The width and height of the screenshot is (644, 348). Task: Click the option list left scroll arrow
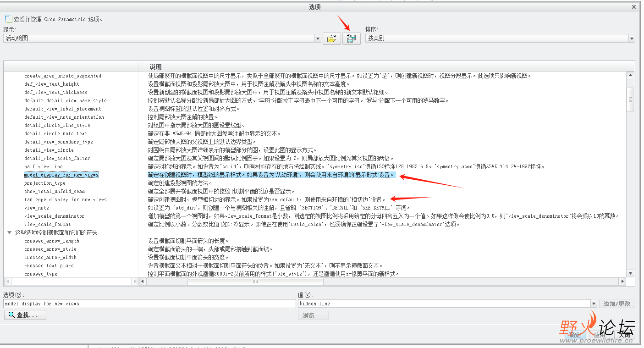pyautogui.click(x=7, y=282)
